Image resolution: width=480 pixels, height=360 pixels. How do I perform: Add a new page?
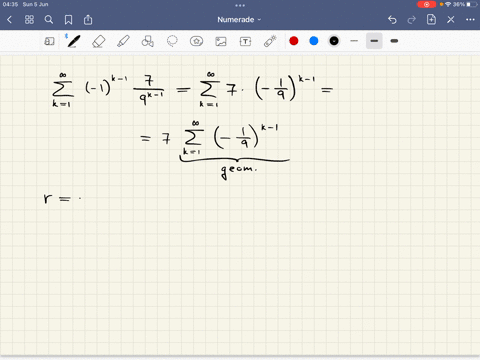click(431, 20)
